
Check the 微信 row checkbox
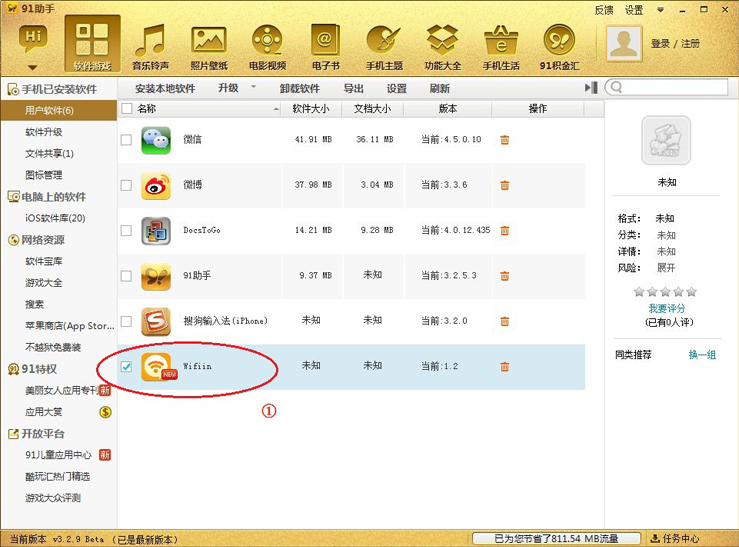[x=126, y=140]
